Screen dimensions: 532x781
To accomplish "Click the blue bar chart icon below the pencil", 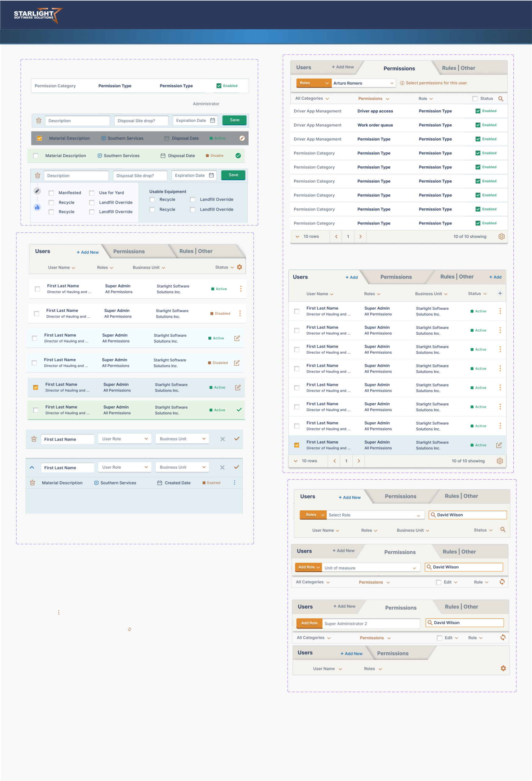I will tap(37, 207).
